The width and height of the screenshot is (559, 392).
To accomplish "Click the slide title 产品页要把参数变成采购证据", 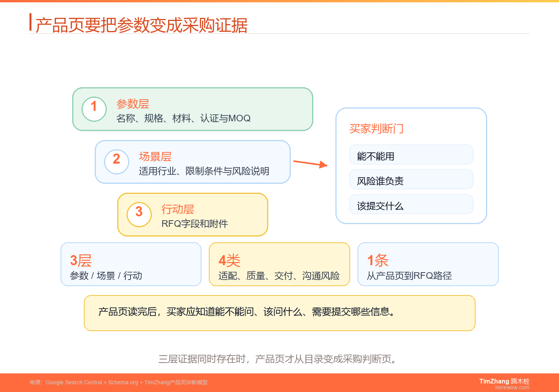I will pos(141,25).
